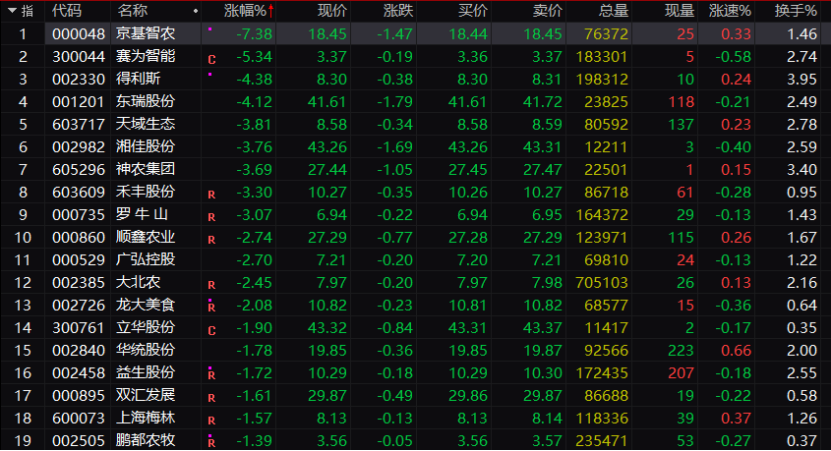Select stock name 神农集团

click(145, 169)
